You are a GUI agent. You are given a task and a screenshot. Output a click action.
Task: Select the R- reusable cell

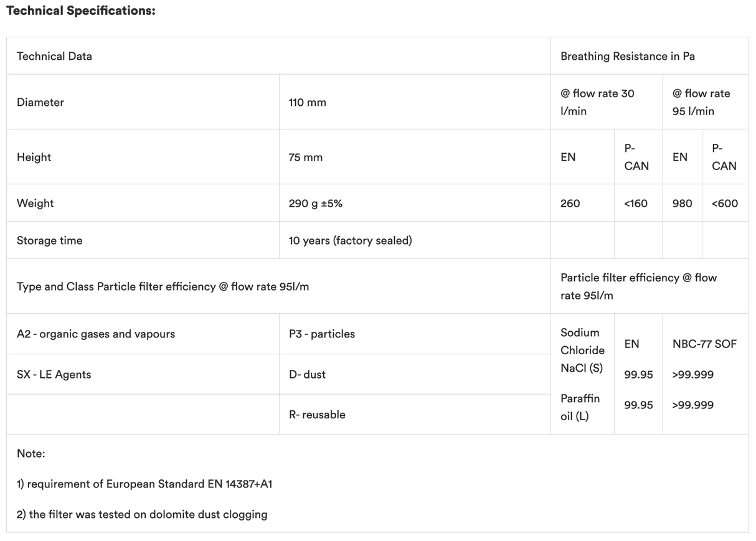(316, 415)
